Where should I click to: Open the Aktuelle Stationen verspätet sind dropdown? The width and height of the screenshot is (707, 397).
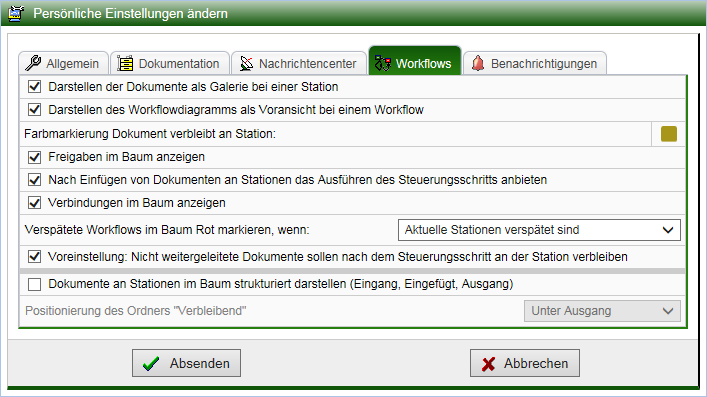point(539,230)
